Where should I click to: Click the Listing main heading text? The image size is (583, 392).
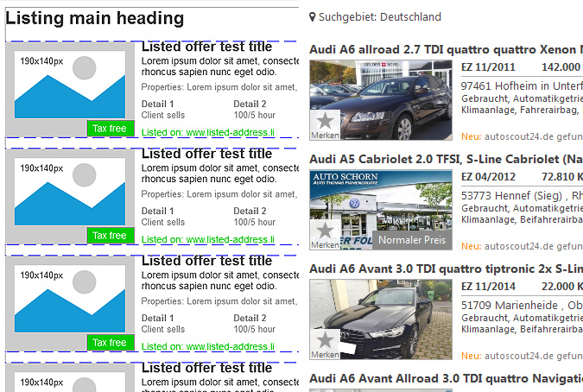(94, 18)
